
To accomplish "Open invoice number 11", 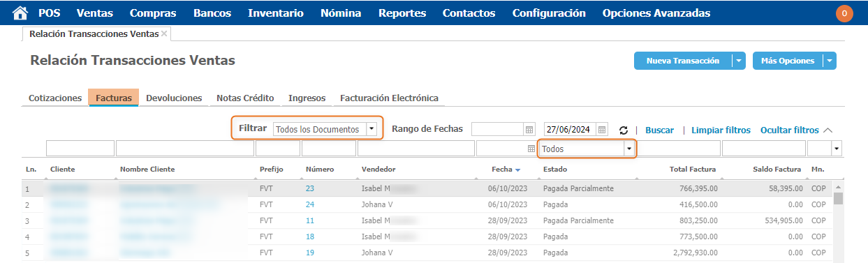I will tap(310, 220).
